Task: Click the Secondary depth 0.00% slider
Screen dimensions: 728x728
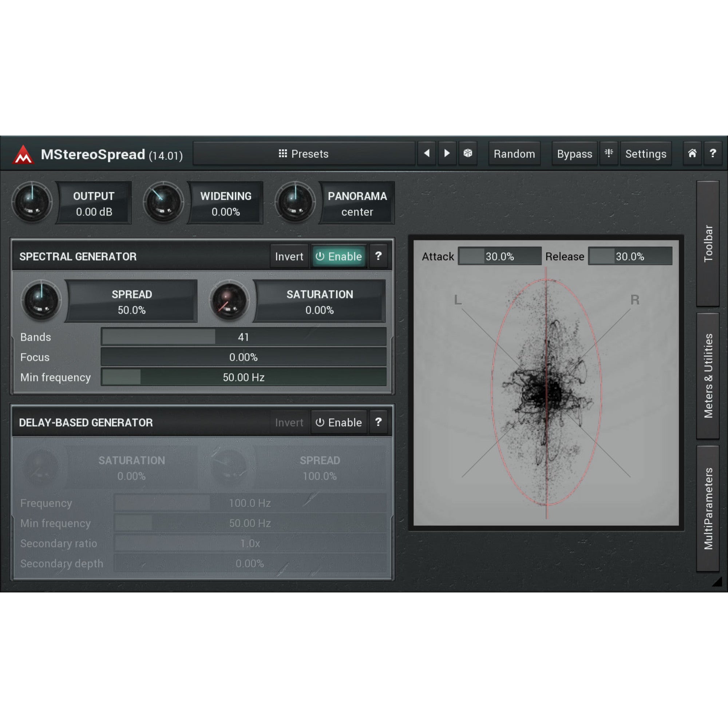Action: coord(250,563)
